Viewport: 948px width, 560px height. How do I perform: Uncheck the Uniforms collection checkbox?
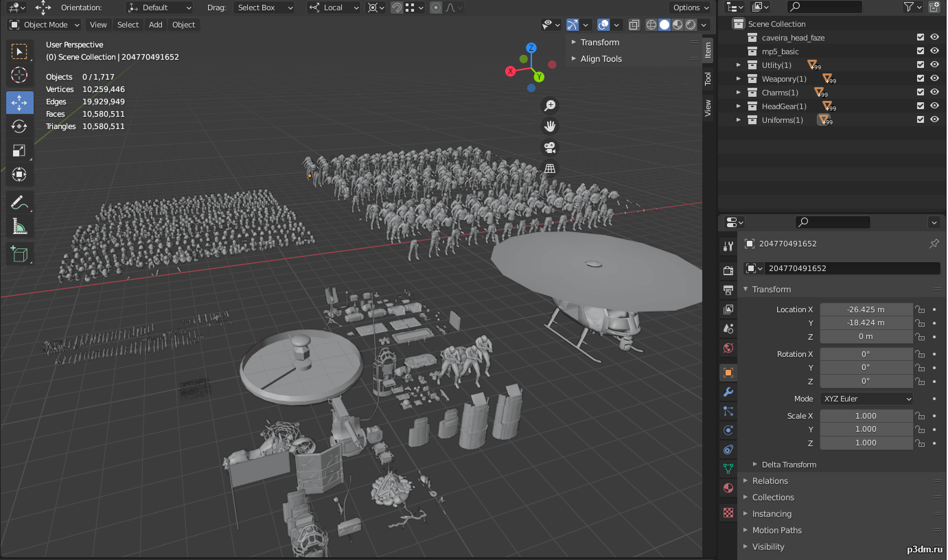[921, 119]
